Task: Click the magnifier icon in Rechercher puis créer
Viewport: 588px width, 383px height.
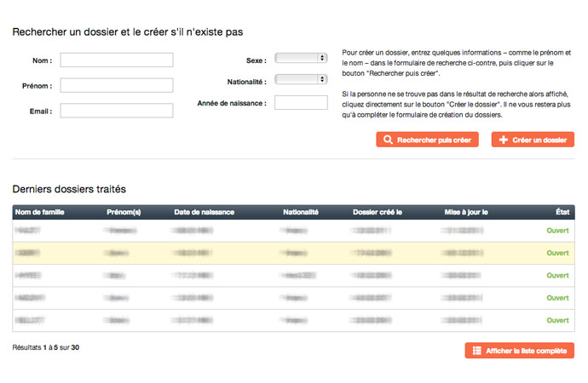Action: coord(388,140)
